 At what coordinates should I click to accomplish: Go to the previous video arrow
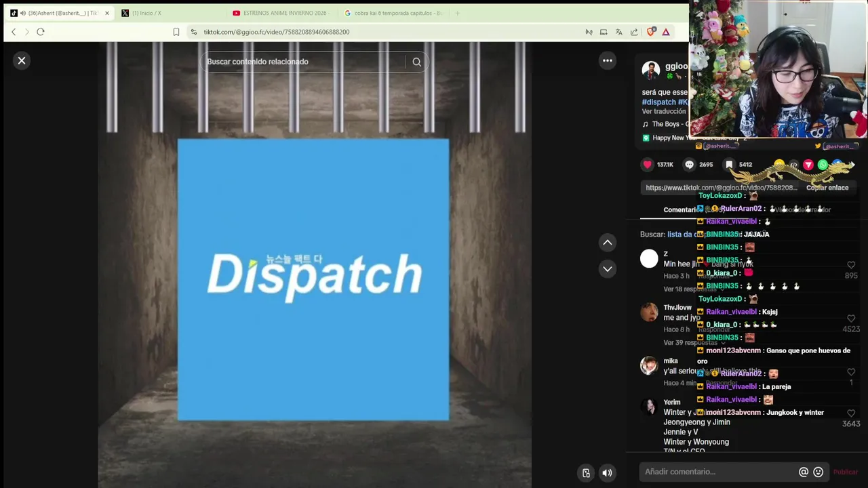coord(608,243)
